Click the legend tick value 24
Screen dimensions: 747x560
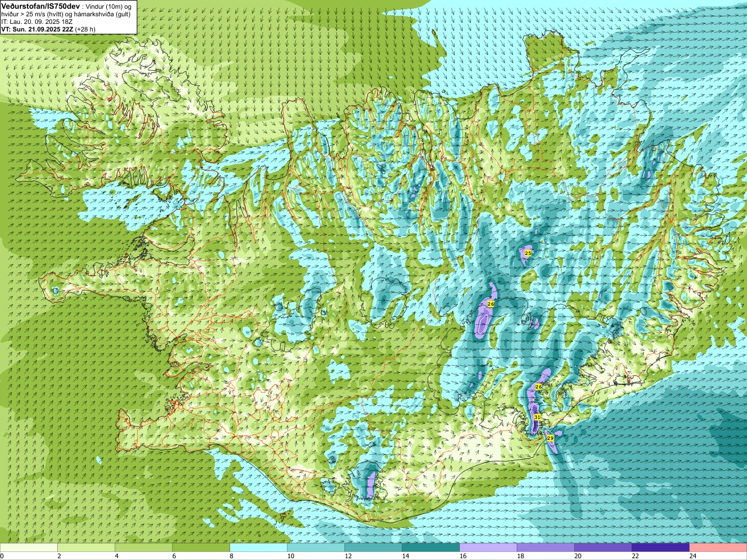point(693,556)
